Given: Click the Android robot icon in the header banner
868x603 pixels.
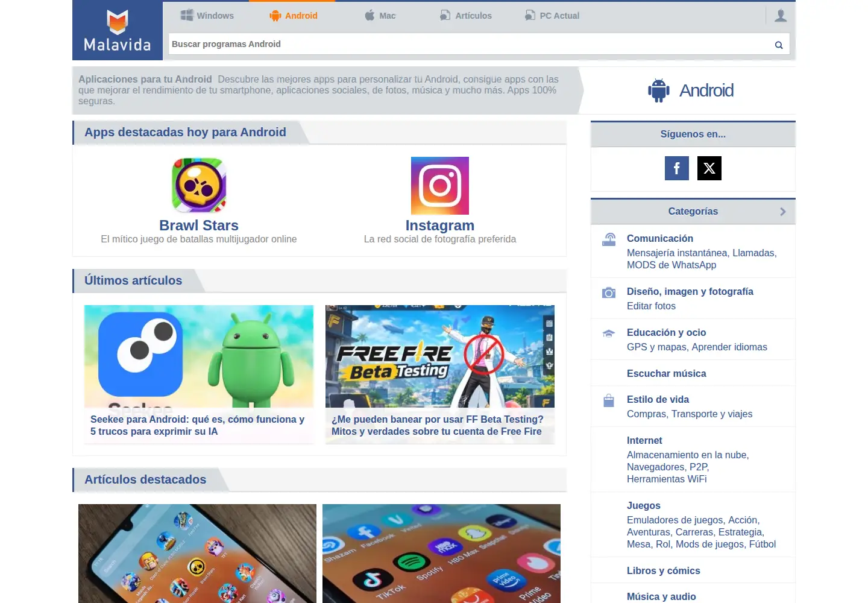Looking at the screenshot, I should (659, 90).
